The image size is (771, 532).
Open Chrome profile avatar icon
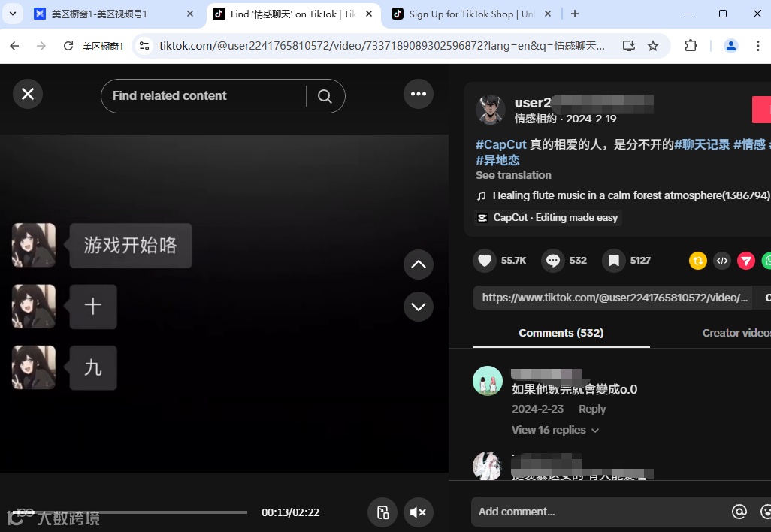tap(731, 47)
